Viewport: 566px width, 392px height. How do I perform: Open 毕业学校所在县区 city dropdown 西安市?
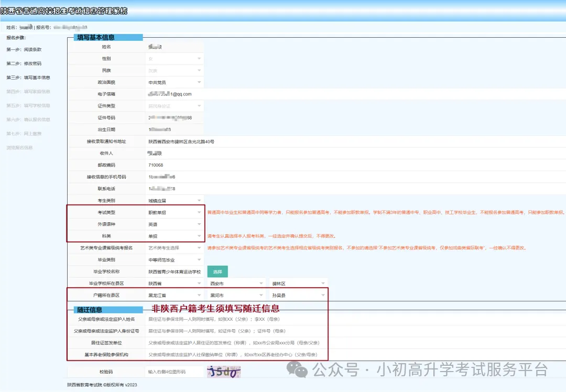tap(236, 284)
